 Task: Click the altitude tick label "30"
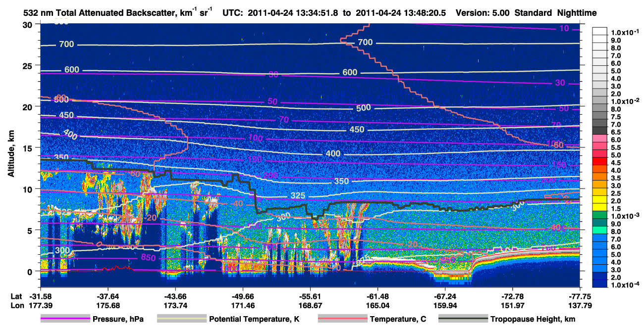click(28, 25)
